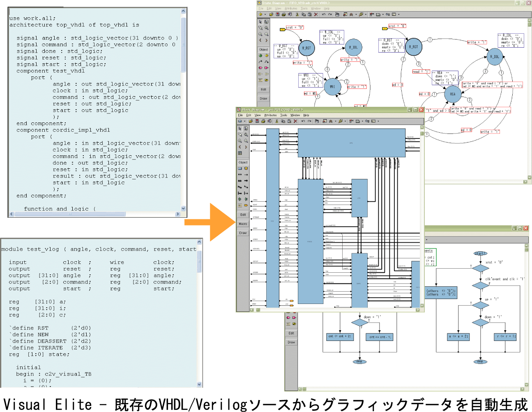Select green state tool in State Diagram palette
Screen dimensions: 532x412
pyautogui.click(x=260, y=55)
